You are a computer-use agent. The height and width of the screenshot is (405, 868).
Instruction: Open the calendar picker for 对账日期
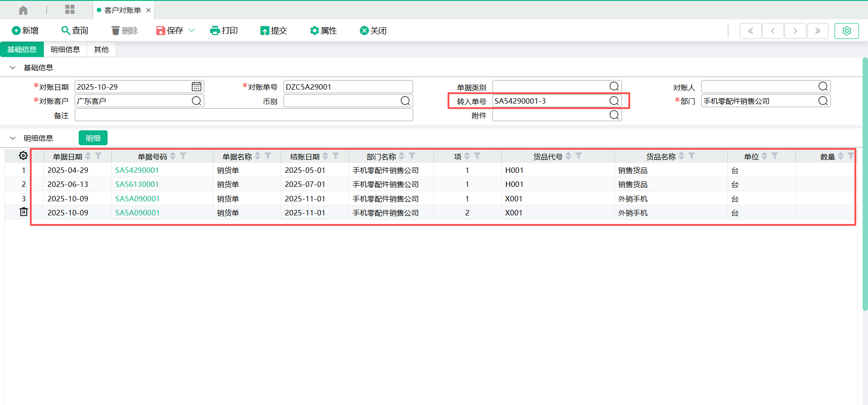[x=197, y=86]
